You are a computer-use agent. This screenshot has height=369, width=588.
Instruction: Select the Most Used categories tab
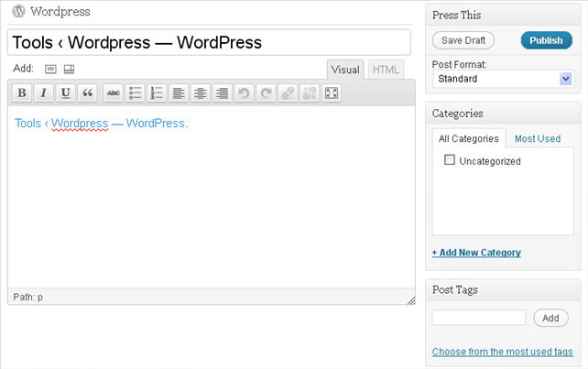click(538, 139)
